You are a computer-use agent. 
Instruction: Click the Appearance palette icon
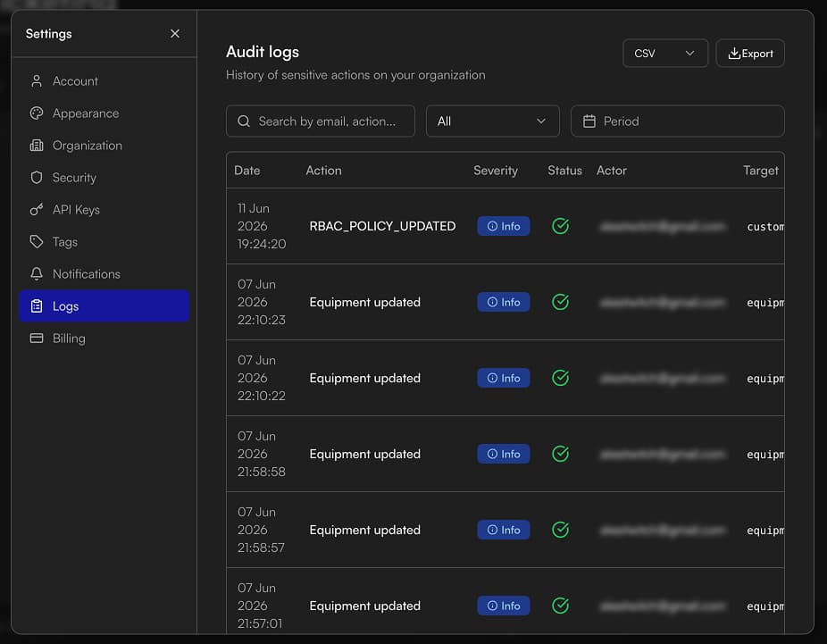coord(37,113)
